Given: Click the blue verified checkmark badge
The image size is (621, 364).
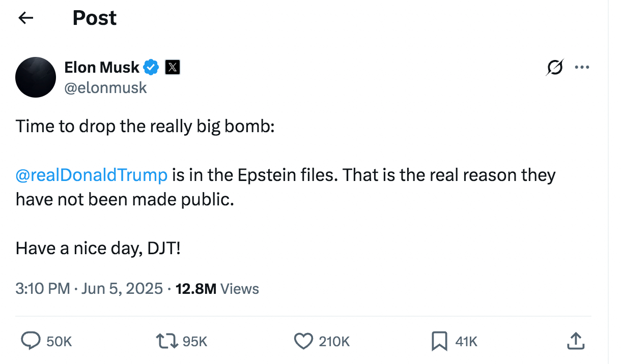Looking at the screenshot, I should coord(151,67).
